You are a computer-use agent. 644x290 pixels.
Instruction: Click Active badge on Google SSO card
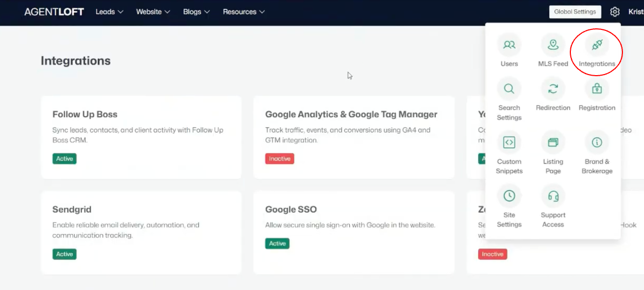click(277, 244)
